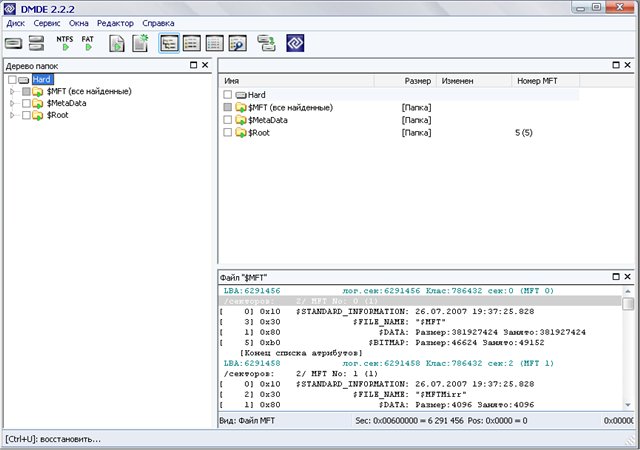Open the Сервис menu
640x450 pixels.
click(47, 23)
